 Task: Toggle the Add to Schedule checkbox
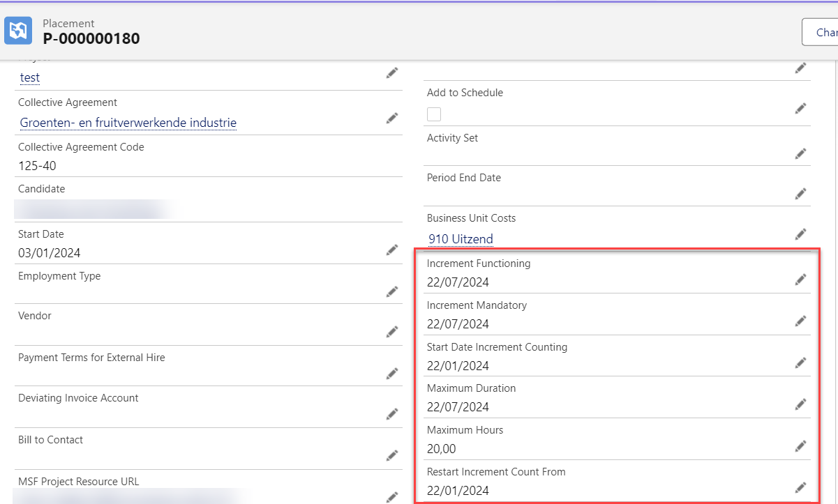[434, 114]
